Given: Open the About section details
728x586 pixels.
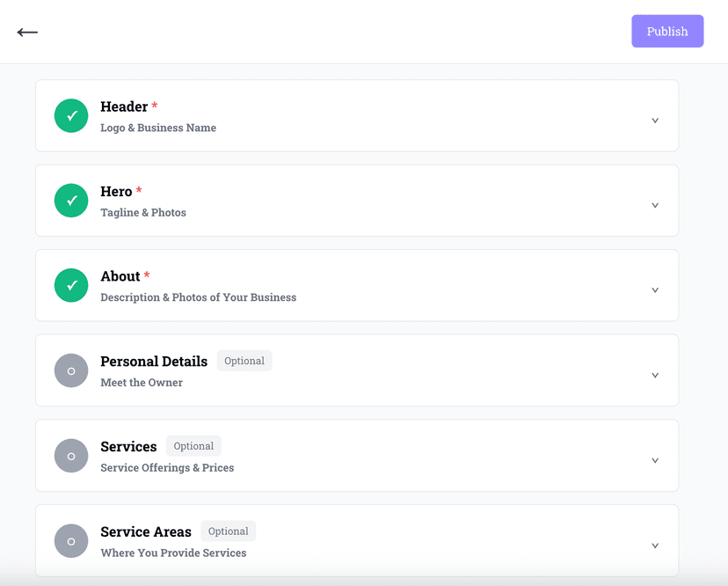Looking at the screenshot, I should coord(655,289).
